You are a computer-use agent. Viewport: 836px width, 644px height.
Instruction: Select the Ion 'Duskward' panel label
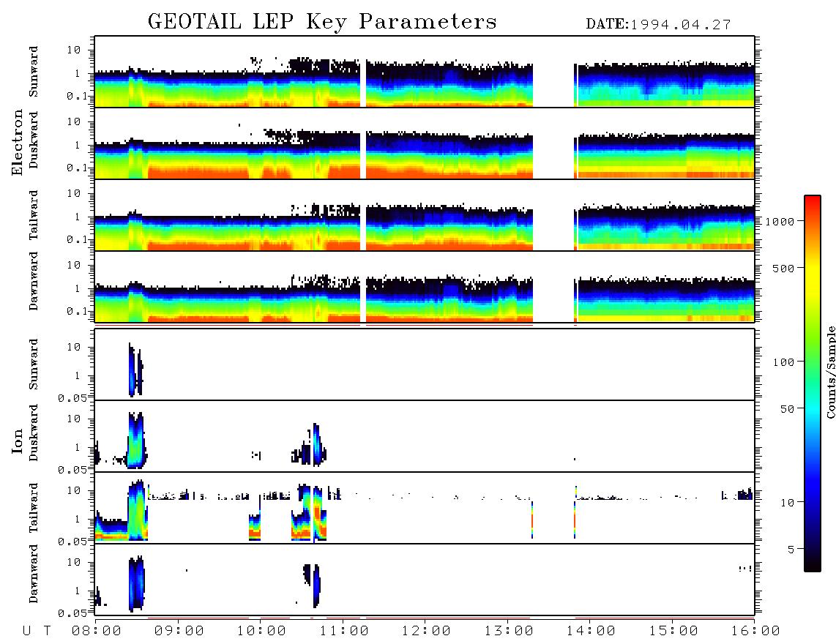click(x=34, y=433)
